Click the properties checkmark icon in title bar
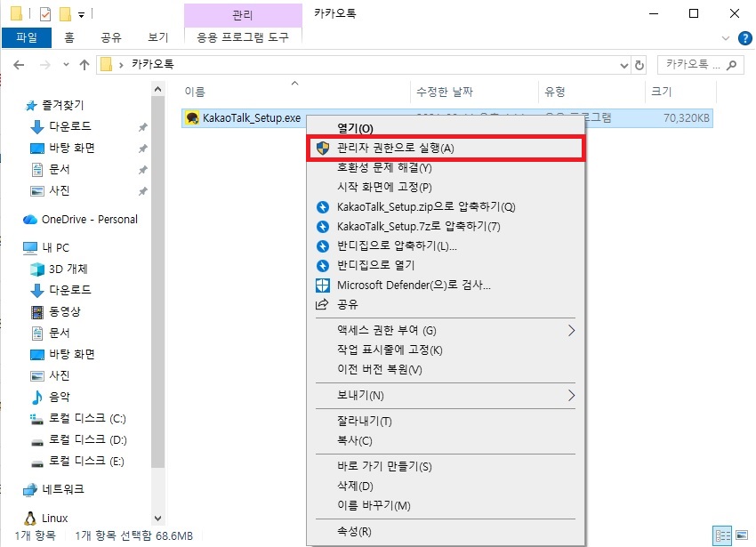This screenshot has width=756, height=547. [x=44, y=14]
